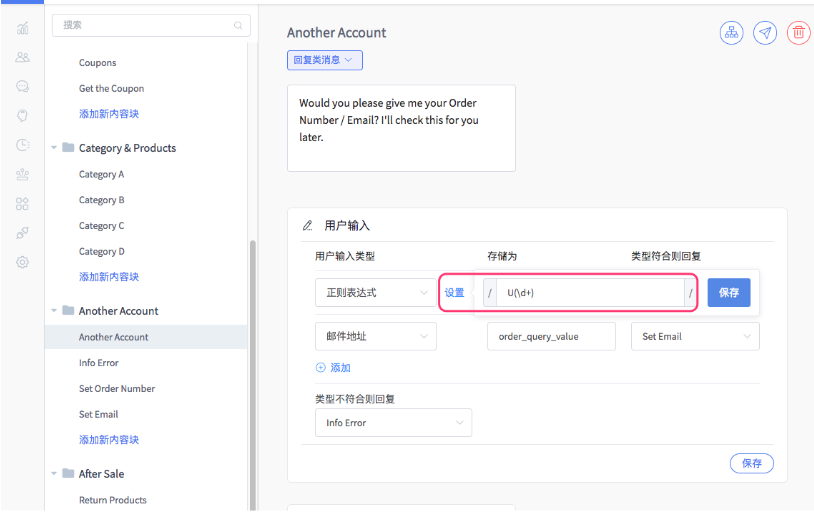Click the flow structure icon at top right

click(x=731, y=33)
